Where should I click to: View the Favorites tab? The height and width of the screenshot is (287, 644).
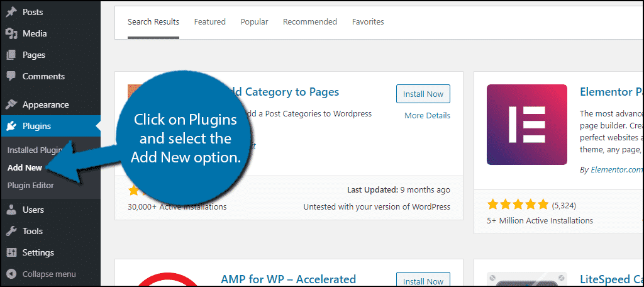[x=368, y=22]
